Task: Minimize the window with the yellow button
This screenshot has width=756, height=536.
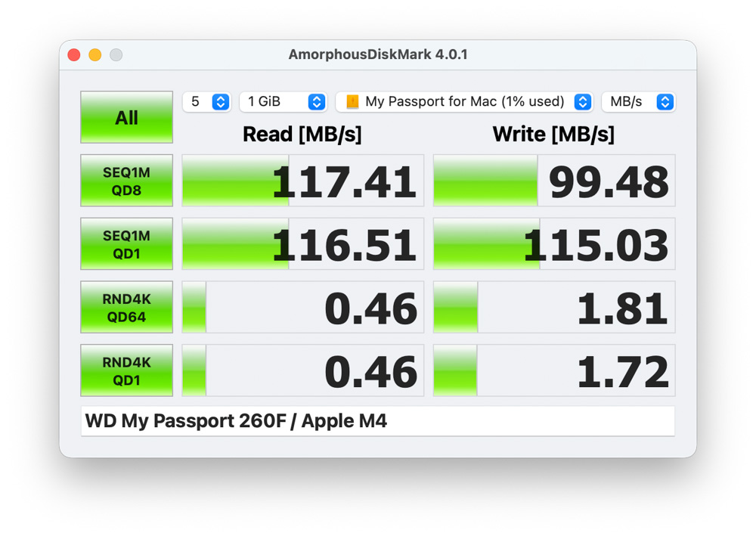Action: coord(95,55)
